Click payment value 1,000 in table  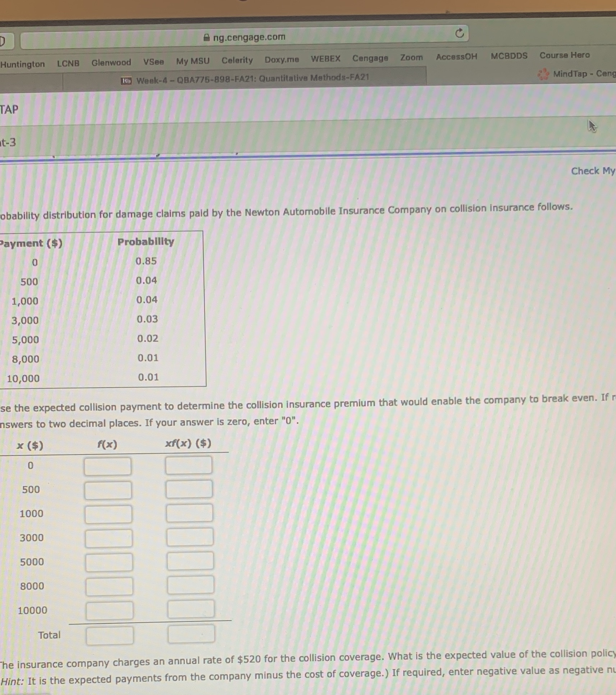[x=25, y=301]
